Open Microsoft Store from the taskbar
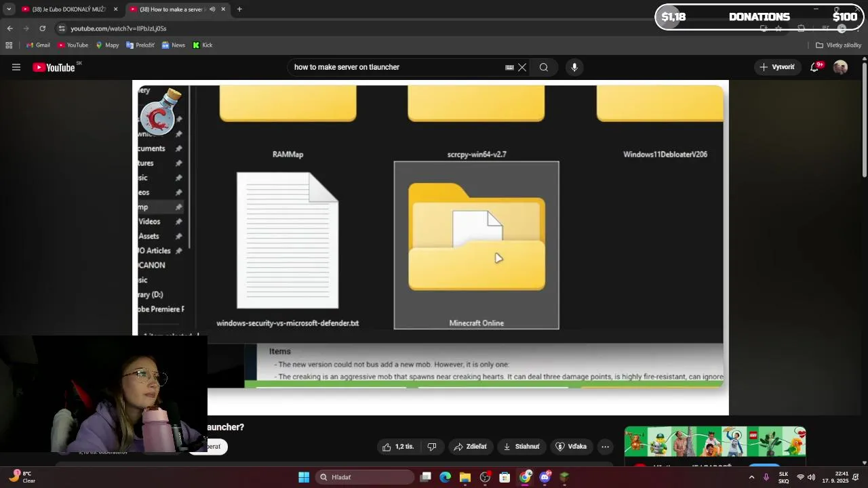This screenshot has height=488, width=868. (x=505, y=477)
